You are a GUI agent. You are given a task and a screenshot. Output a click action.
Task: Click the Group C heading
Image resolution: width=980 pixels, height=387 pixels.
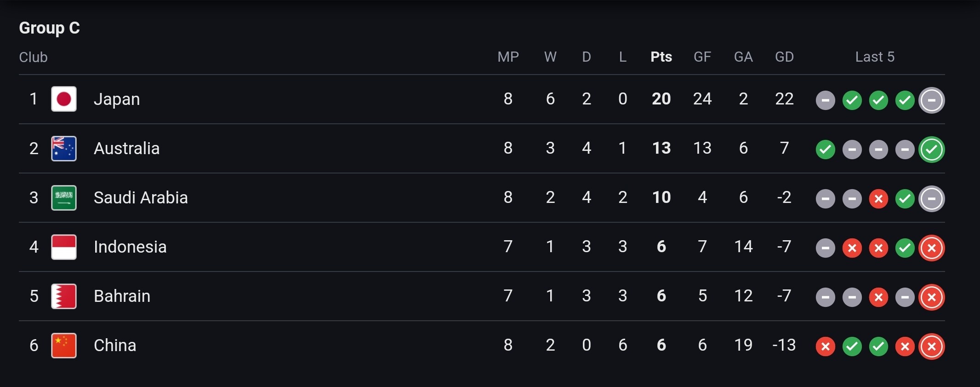click(50, 28)
